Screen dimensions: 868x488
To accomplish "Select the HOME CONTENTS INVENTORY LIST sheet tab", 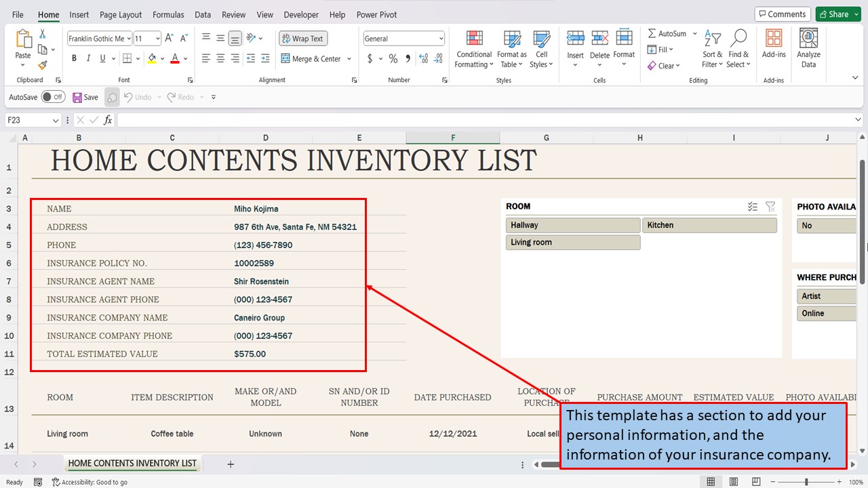I will 132,464.
